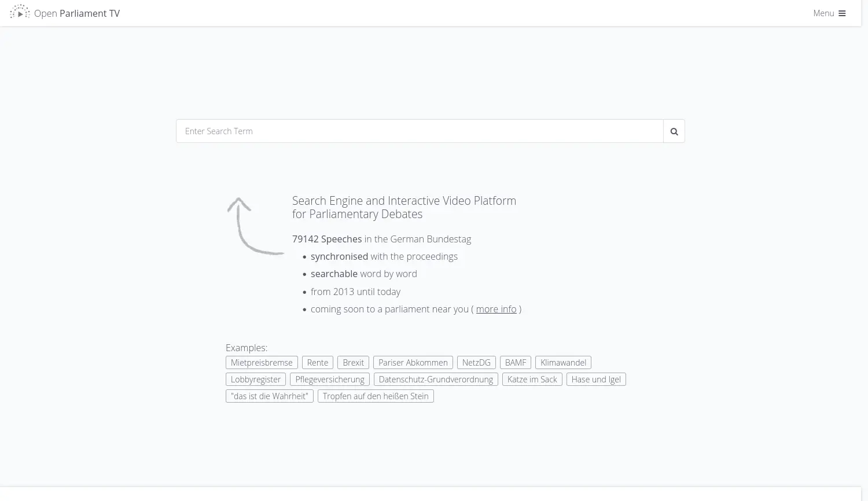Choose the Hase und Igel example
Viewport: 868px width, 501px height.
(596, 380)
